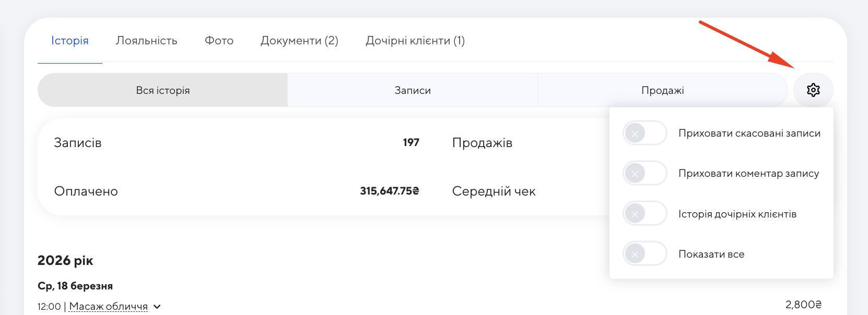
Task: Select the Дочірні клієнти (1) tab
Action: point(415,41)
